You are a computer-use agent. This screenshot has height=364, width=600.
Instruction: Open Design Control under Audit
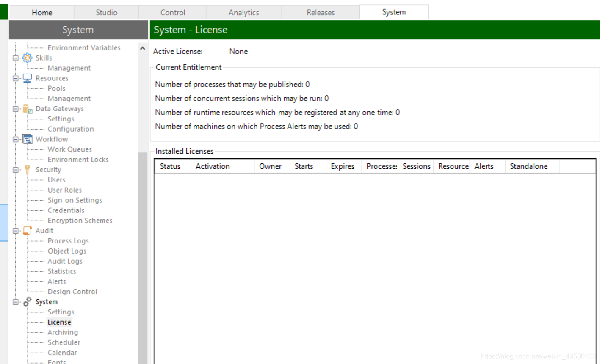point(72,292)
